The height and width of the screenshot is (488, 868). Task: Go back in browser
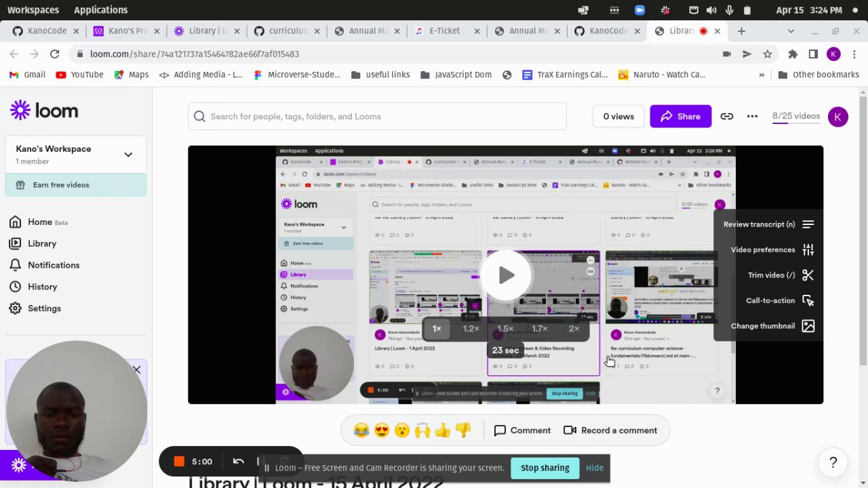click(x=14, y=54)
